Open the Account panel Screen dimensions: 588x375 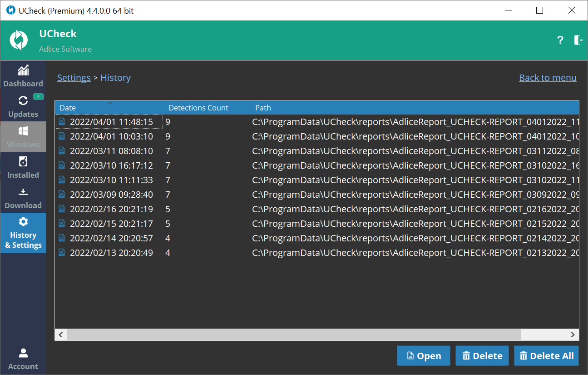pyautogui.click(x=23, y=359)
